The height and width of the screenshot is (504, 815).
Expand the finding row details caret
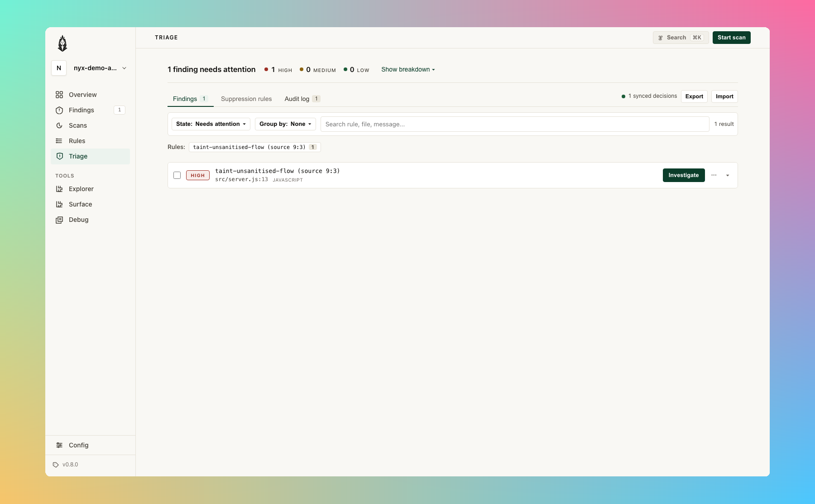pyautogui.click(x=728, y=175)
